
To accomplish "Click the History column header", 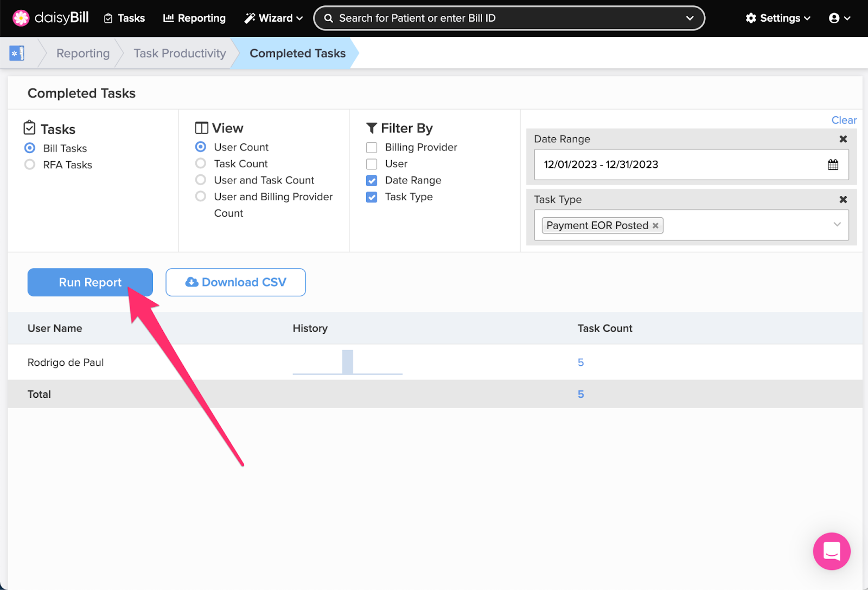I will [310, 328].
